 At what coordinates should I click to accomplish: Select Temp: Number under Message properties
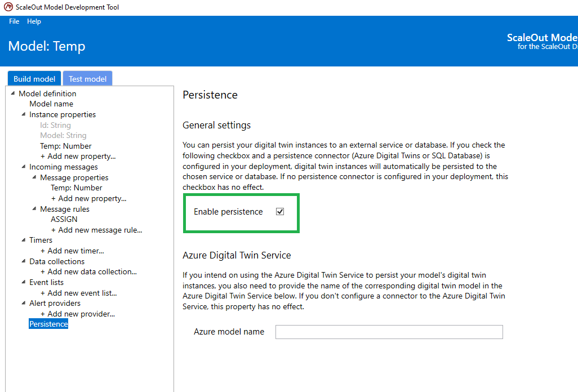click(x=76, y=188)
